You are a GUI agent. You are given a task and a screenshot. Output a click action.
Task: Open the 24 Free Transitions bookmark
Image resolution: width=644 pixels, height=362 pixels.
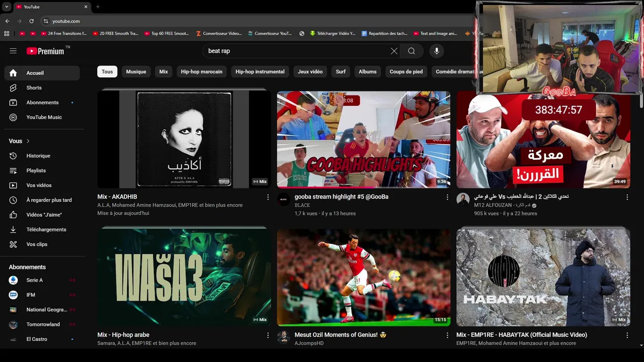(63, 34)
